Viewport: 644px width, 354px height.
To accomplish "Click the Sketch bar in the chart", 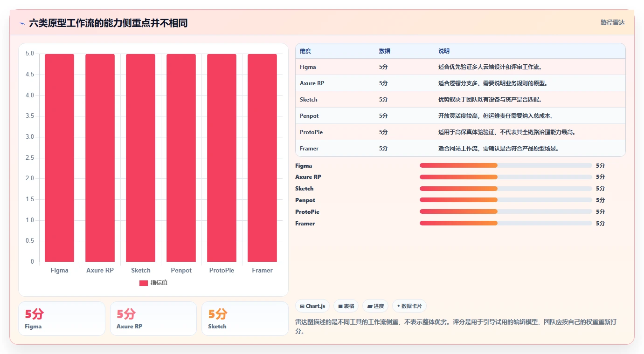I will 140,158.
